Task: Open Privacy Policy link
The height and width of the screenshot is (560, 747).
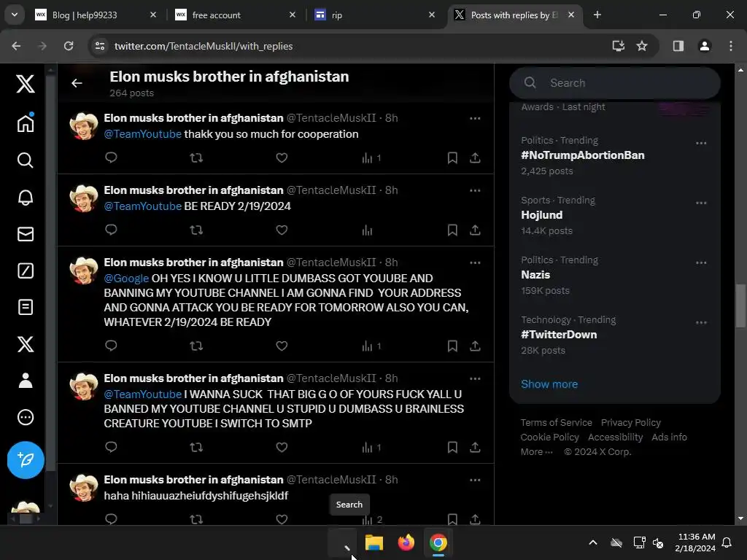Action: point(631,422)
